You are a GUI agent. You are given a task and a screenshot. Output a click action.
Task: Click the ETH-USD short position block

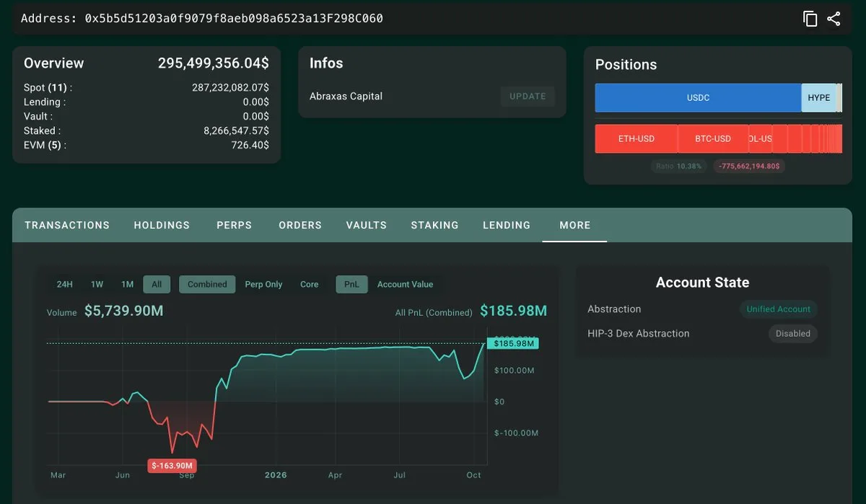point(637,138)
